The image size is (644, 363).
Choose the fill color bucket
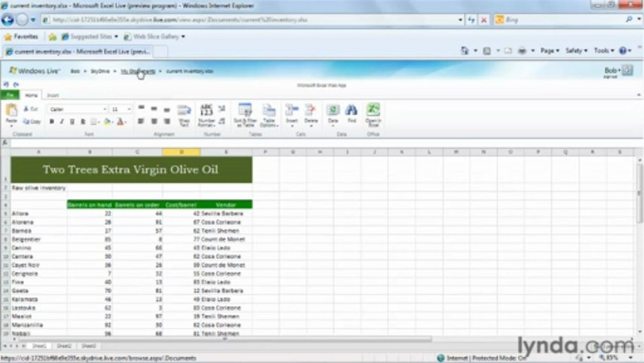pyautogui.click(x=108, y=122)
